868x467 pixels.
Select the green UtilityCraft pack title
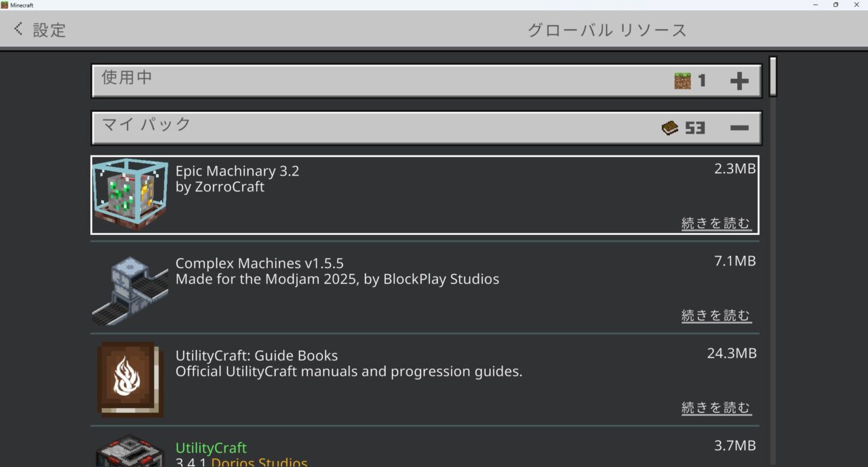[x=211, y=448]
